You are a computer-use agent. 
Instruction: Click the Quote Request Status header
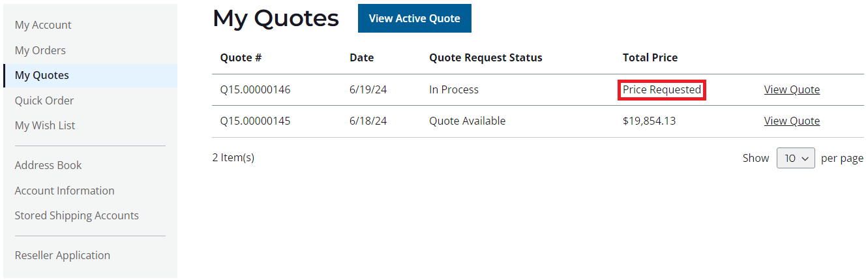click(485, 57)
